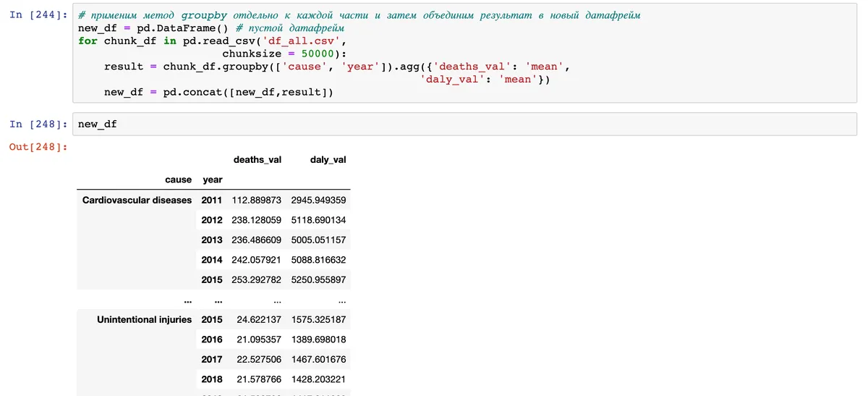Click the deaths_val column header

257,159
